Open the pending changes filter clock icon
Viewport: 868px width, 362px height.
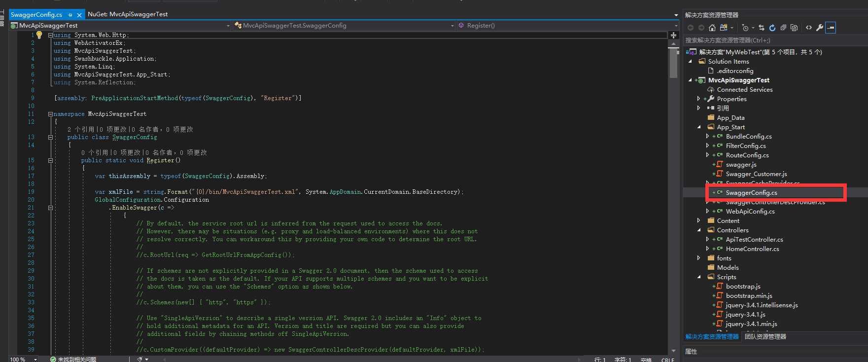click(x=745, y=28)
